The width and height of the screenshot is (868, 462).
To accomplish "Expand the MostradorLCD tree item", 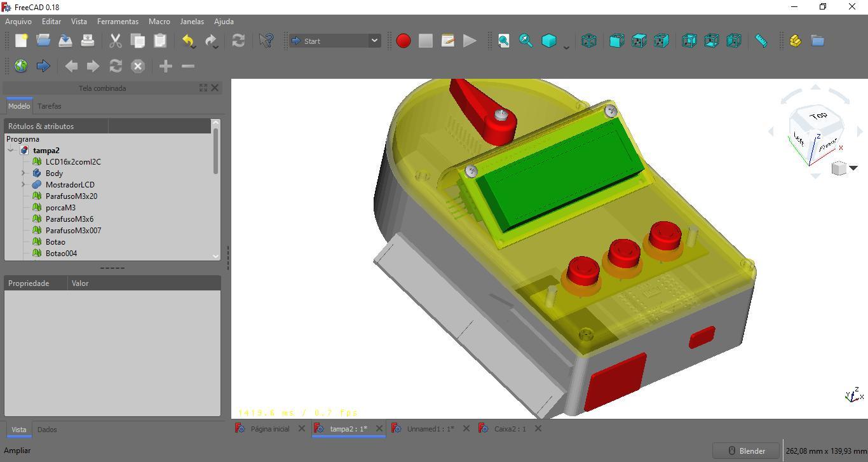I will pos(24,184).
